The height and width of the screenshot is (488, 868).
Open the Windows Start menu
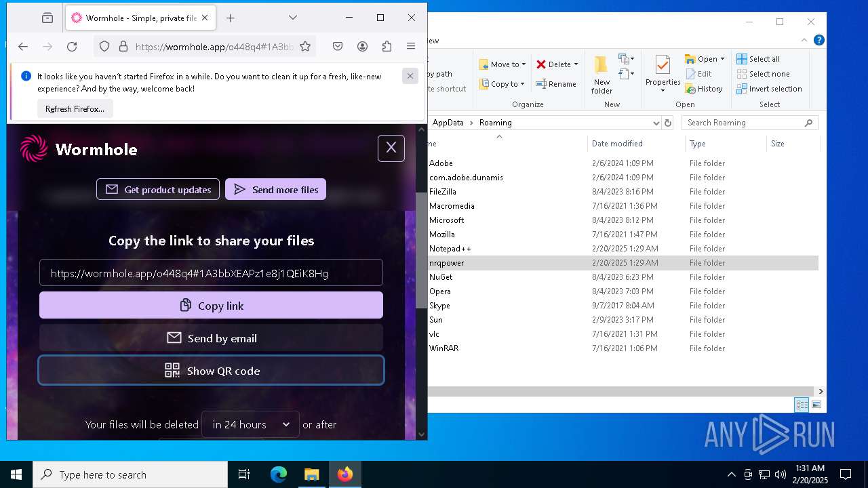(16, 474)
